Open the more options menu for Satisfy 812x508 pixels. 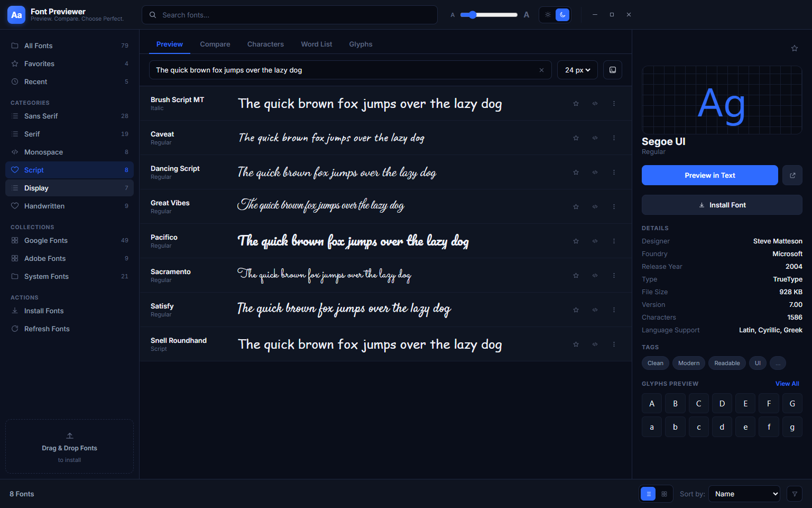614,310
